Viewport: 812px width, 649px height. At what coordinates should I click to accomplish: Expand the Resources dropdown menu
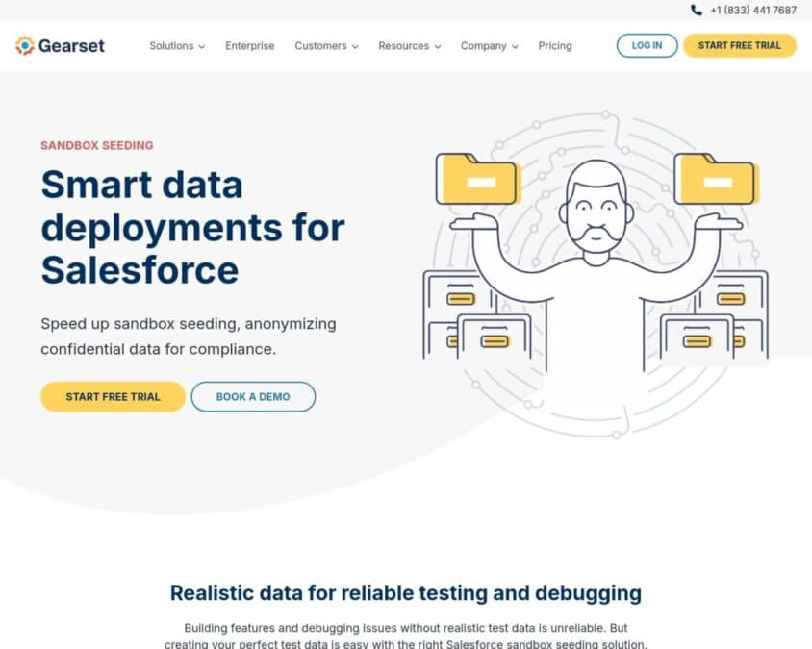410,46
